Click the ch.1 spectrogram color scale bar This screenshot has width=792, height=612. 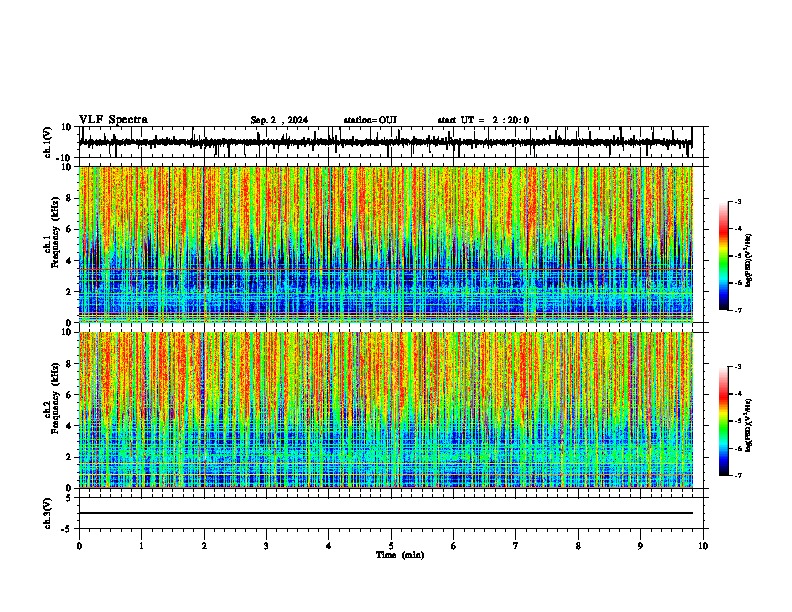coord(723,256)
